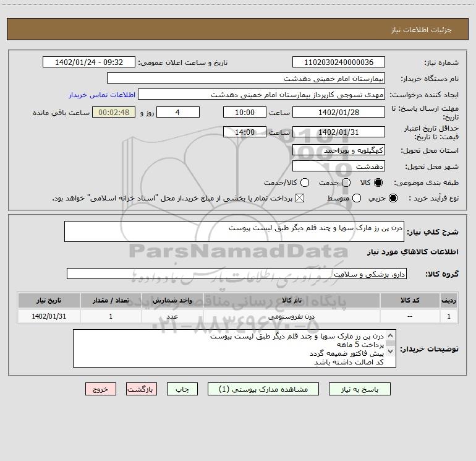The height and width of the screenshot is (461, 476).
Task: Click the جزئیات اطلاعات نیاز page header
Action: pos(421,30)
